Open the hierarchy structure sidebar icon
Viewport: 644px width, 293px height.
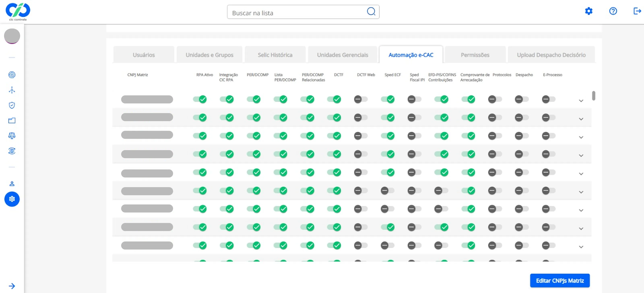click(12, 90)
